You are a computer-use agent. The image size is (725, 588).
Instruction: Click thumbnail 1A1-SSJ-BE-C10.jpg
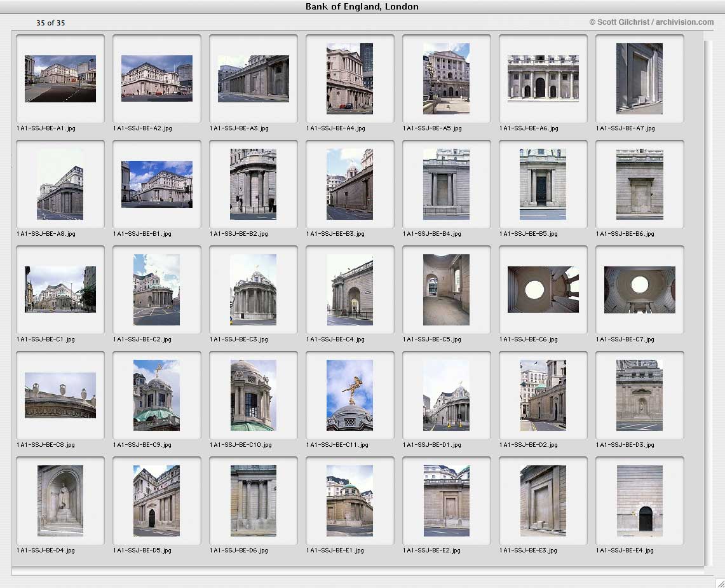point(254,395)
